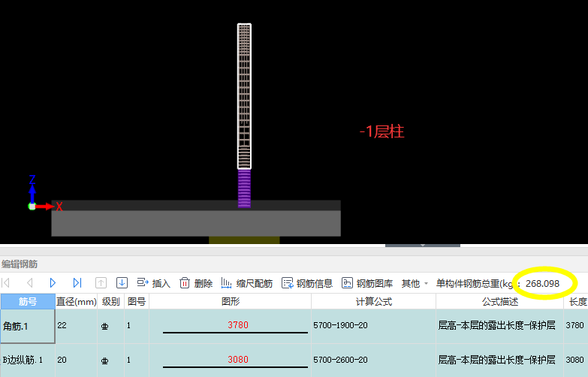This screenshot has width=588, height=377.
Task: Open 钢筋图库 rebar library
Action: (366, 283)
